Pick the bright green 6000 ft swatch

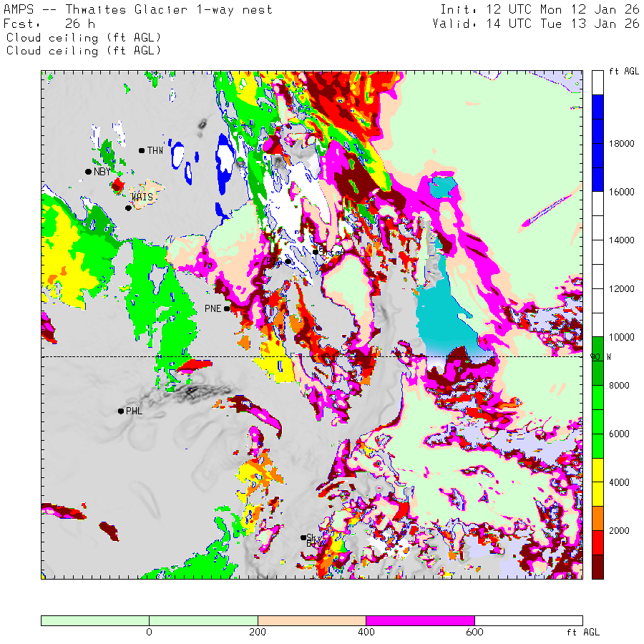[x=597, y=434]
